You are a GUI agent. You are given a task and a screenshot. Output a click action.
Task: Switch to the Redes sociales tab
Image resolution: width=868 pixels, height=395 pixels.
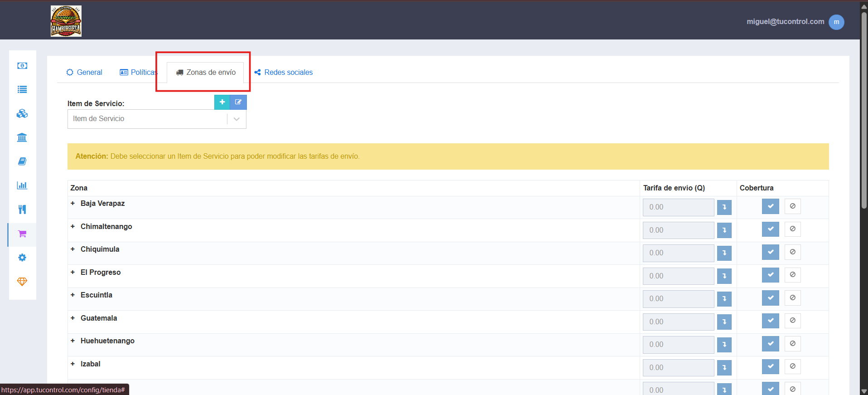(x=284, y=72)
